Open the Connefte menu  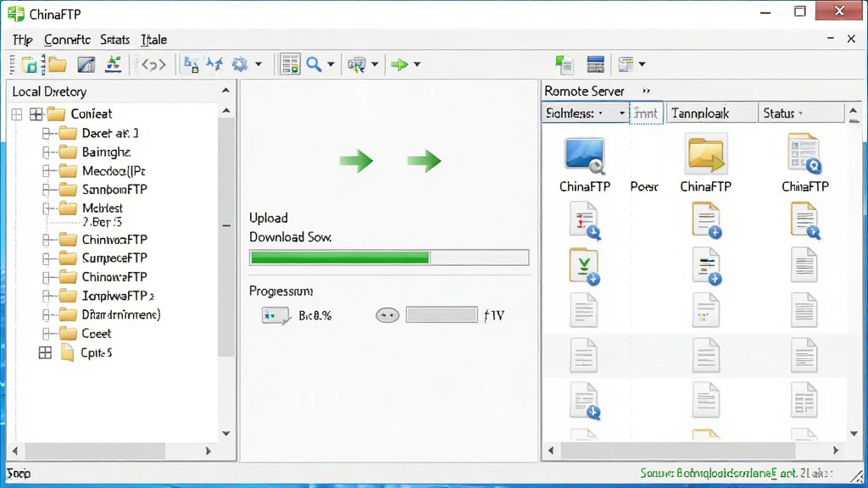click(67, 40)
